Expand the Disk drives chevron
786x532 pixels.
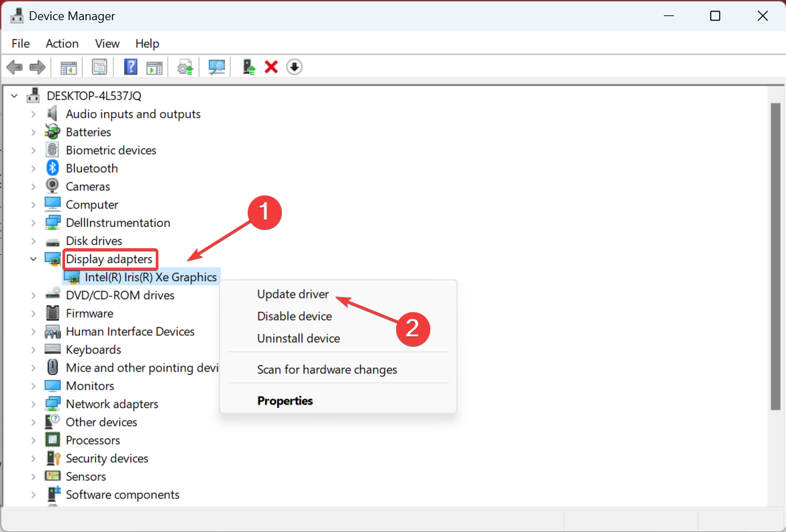pyautogui.click(x=34, y=241)
